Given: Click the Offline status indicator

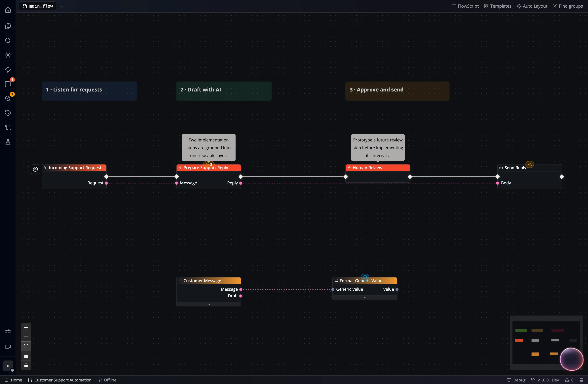Looking at the screenshot, I should (x=107, y=380).
